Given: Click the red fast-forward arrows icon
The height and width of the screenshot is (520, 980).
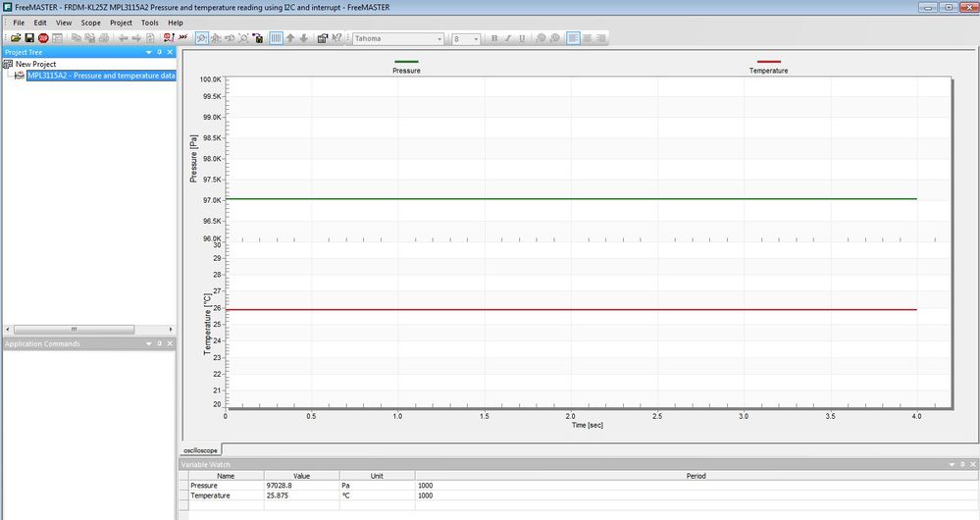Looking at the screenshot, I should [182, 38].
